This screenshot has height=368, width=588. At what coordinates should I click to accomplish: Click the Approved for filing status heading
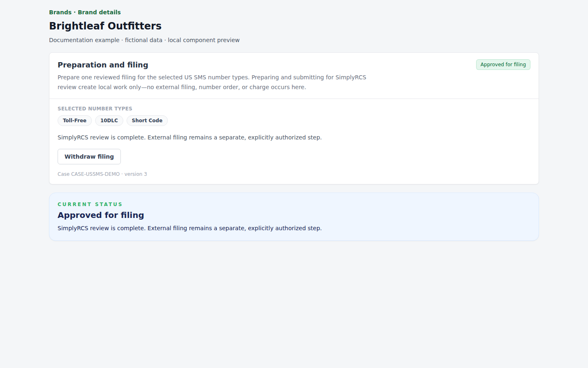(x=101, y=215)
